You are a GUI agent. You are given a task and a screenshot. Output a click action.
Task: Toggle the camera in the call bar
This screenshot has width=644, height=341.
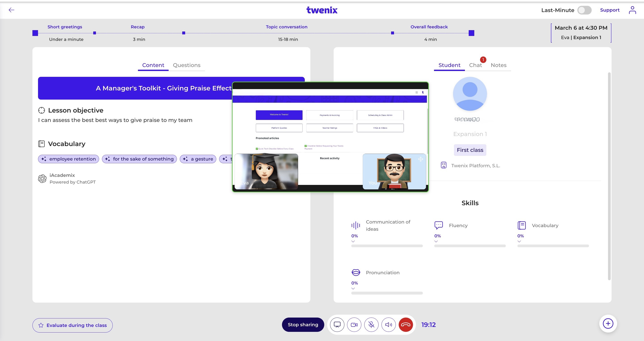[x=354, y=324]
